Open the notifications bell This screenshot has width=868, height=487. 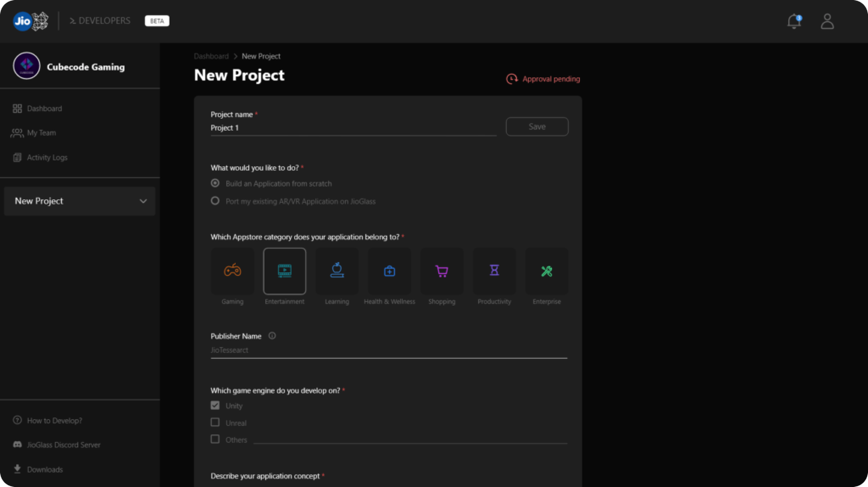point(794,21)
